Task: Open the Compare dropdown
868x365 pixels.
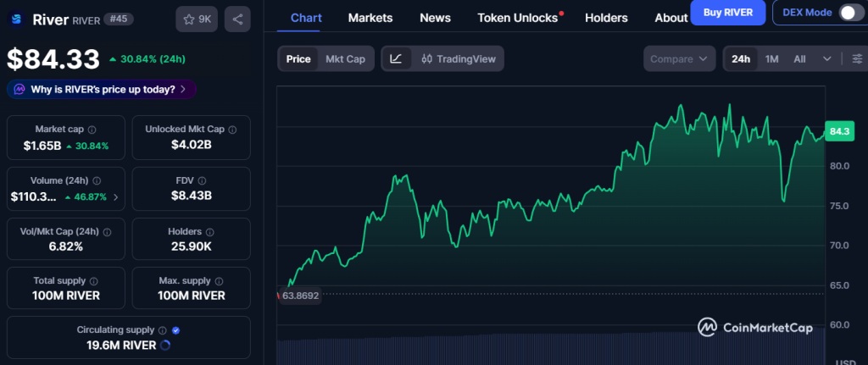Action: point(679,58)
